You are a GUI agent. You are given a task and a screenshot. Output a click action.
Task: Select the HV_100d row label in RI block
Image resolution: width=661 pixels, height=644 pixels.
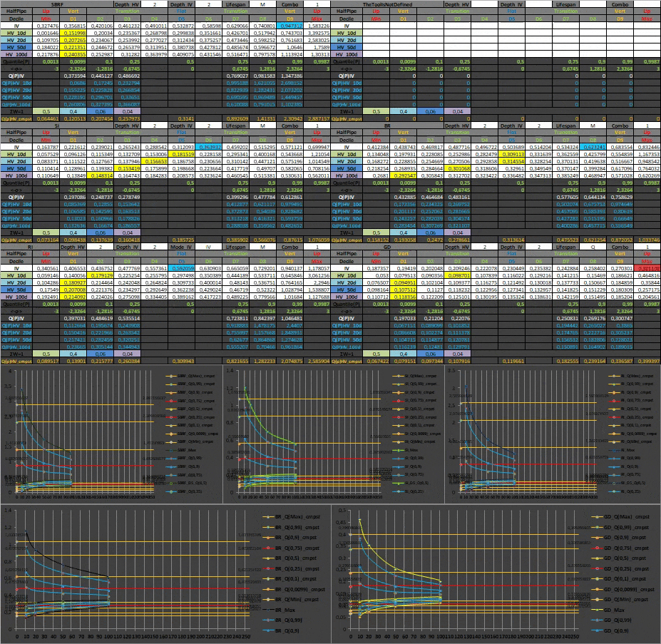[16, 297]
